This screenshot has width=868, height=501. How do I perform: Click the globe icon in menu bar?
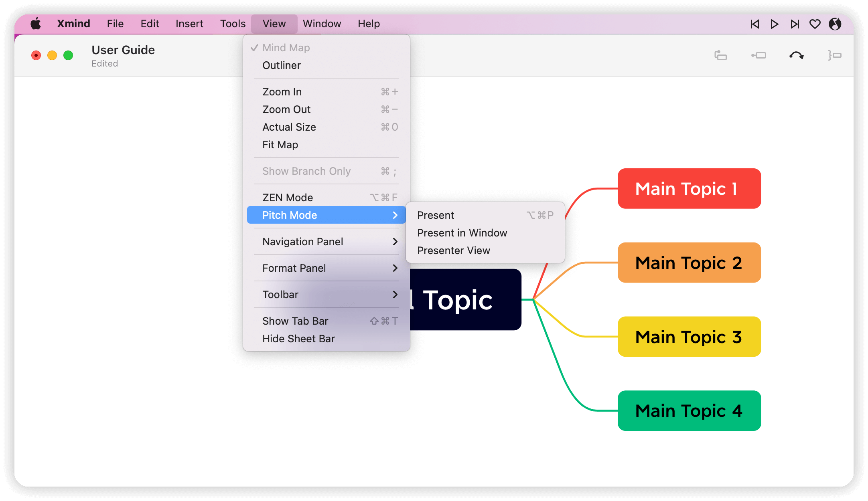[x=835, y=24]
